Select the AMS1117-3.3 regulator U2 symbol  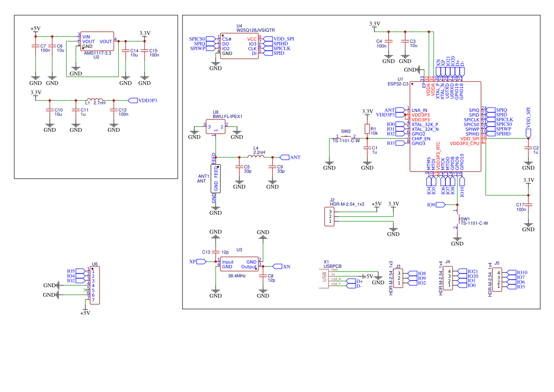[97, 41]
